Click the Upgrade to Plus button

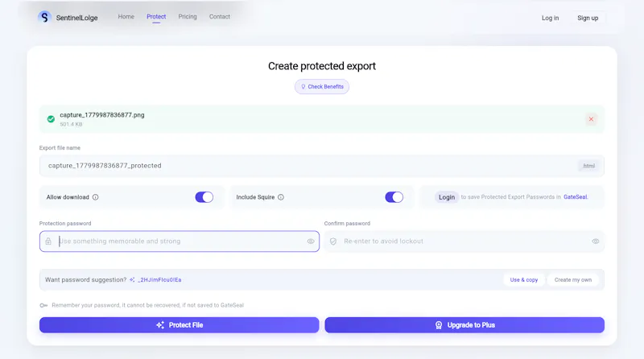tap(464, 325)
